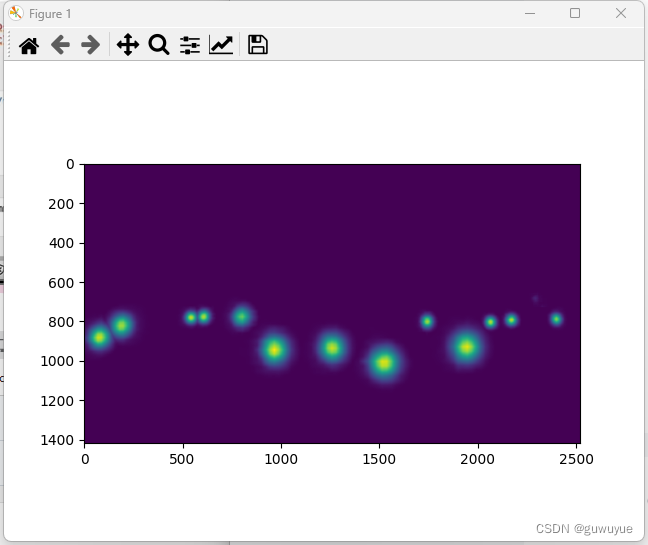Open Configure subplots sliders icon
The height and width of the screenshot is (545, 648).
point(190,45)
